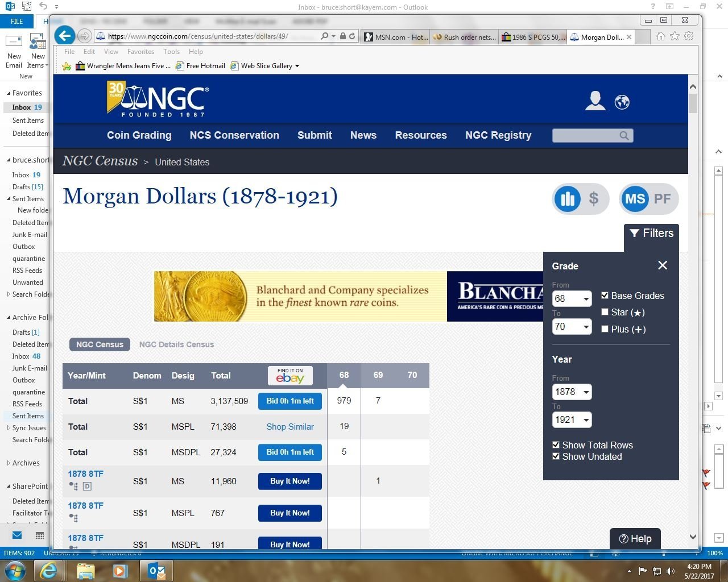Click the Windows Start button
728x582 pixels.
click(x=15, y=571)
